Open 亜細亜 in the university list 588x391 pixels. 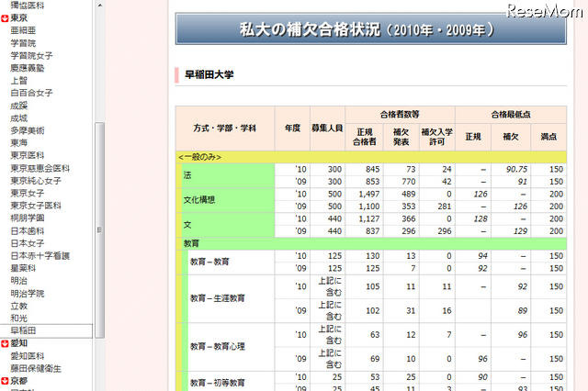pos(23,30)
